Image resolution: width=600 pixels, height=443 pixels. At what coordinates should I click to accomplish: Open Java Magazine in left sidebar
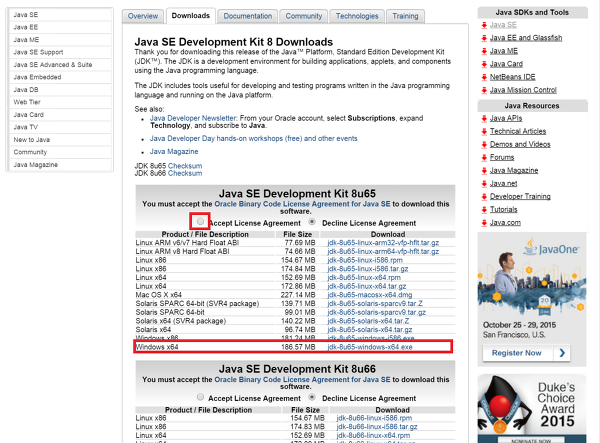tap(60, 165)
